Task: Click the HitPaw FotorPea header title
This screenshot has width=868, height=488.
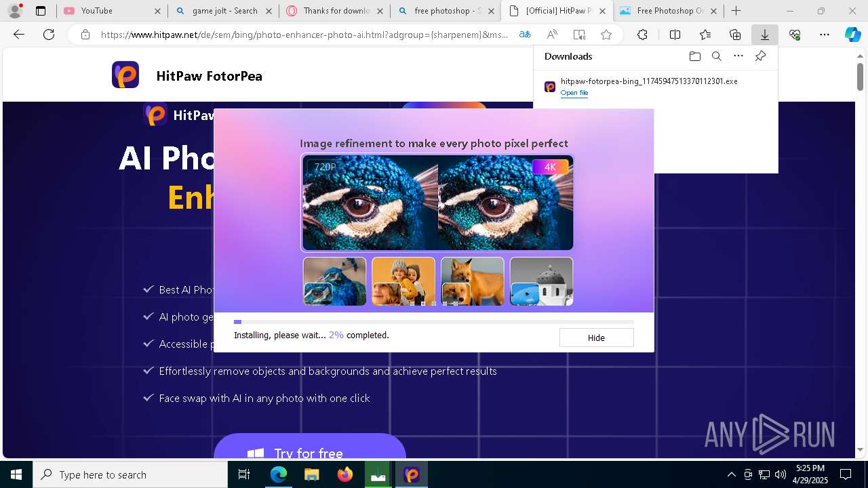Action: pos(209,76)
